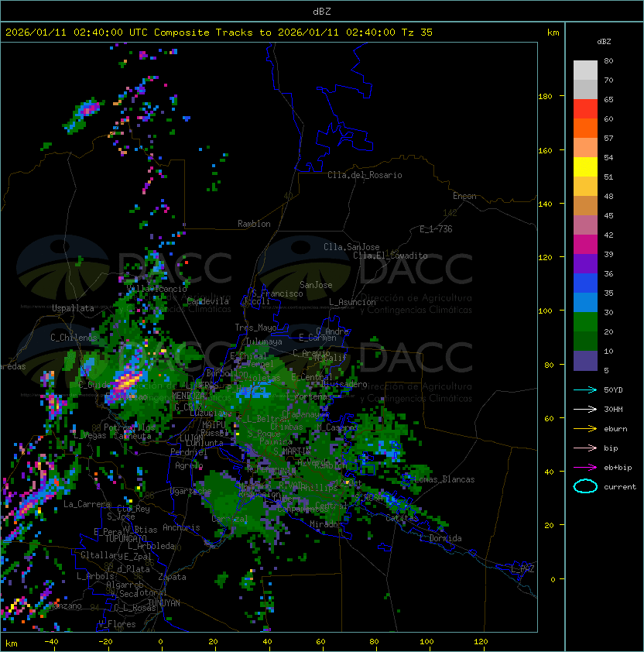644x652 pixels.
Task: Click the Clla.del_Rosario label
Action: (x=365, y=175)
